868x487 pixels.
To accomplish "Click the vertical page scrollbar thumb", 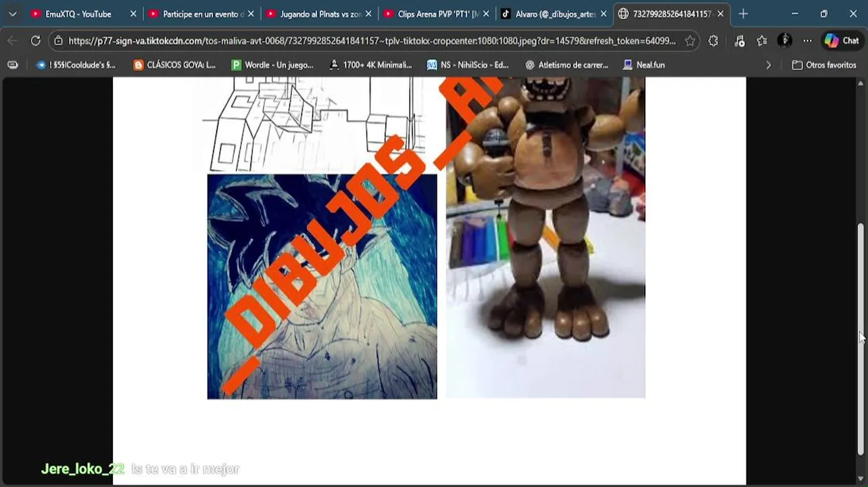I will pyautogui.click(x=861, y=338).
